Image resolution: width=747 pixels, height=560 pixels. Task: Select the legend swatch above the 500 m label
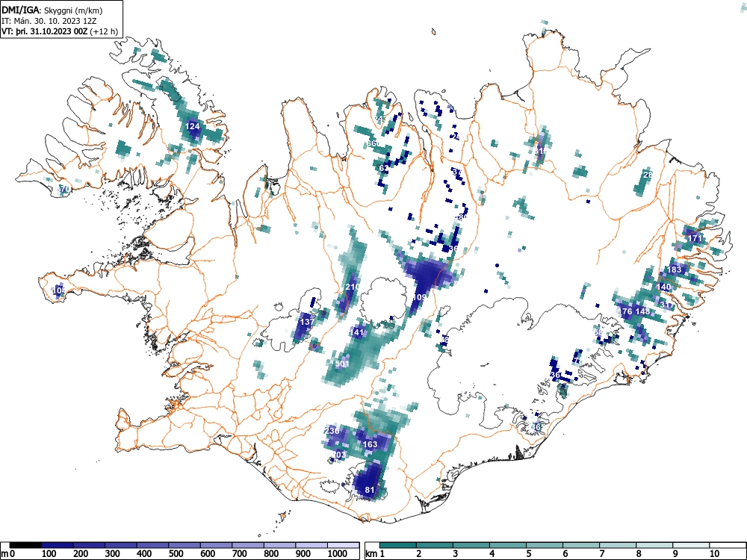(185, 545)
